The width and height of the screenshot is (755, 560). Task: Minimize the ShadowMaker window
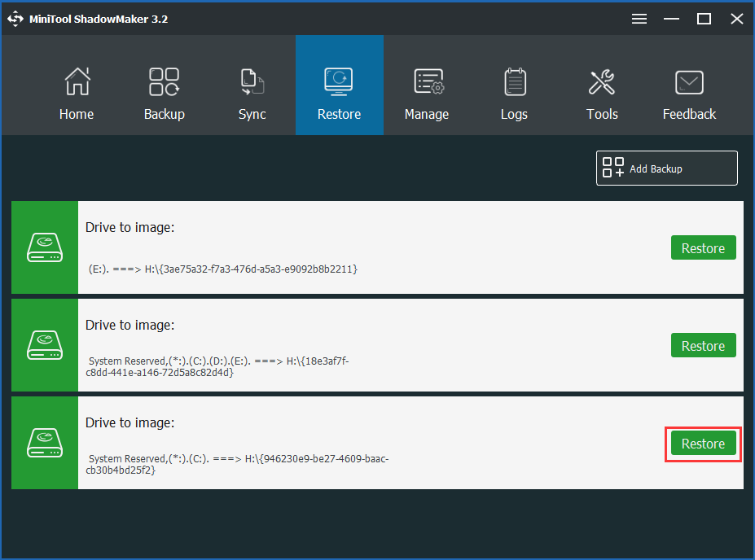(x=672, y=19)
